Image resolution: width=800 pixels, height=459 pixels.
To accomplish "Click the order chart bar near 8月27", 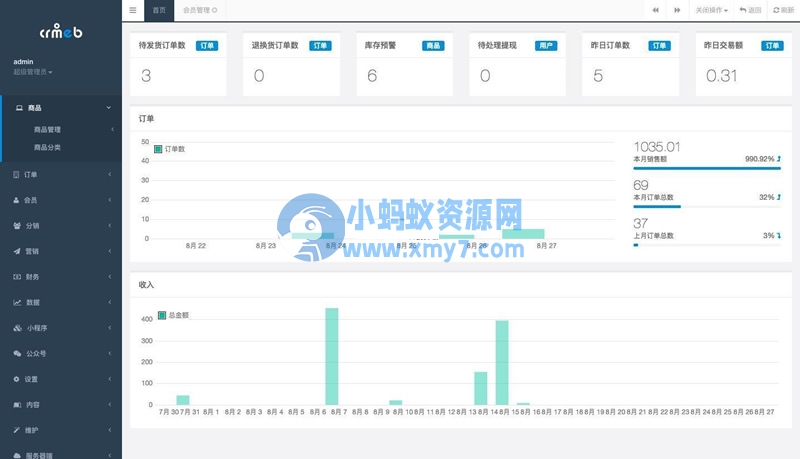I will coord(523,234).
